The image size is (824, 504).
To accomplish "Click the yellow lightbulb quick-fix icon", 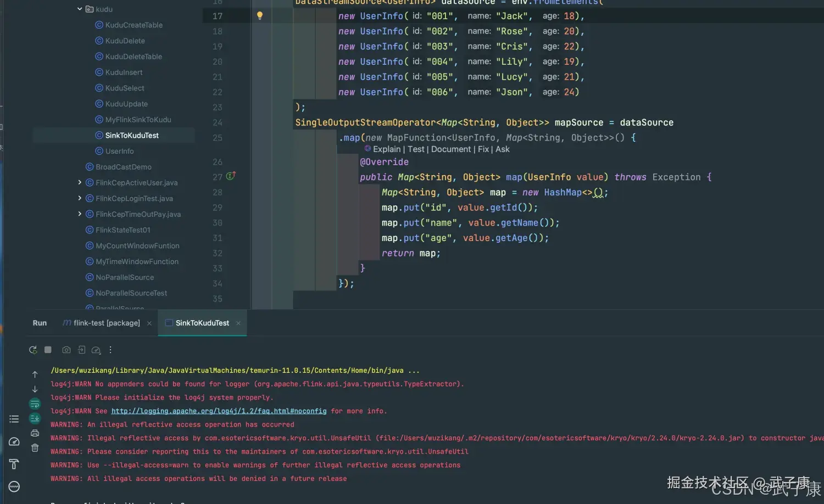I will tap(260, 16).
